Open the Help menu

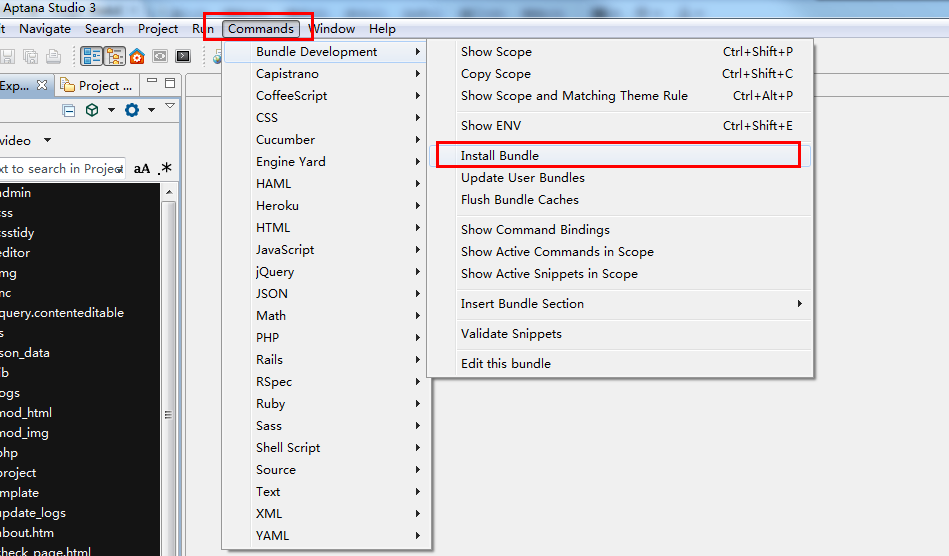(383, 29)
